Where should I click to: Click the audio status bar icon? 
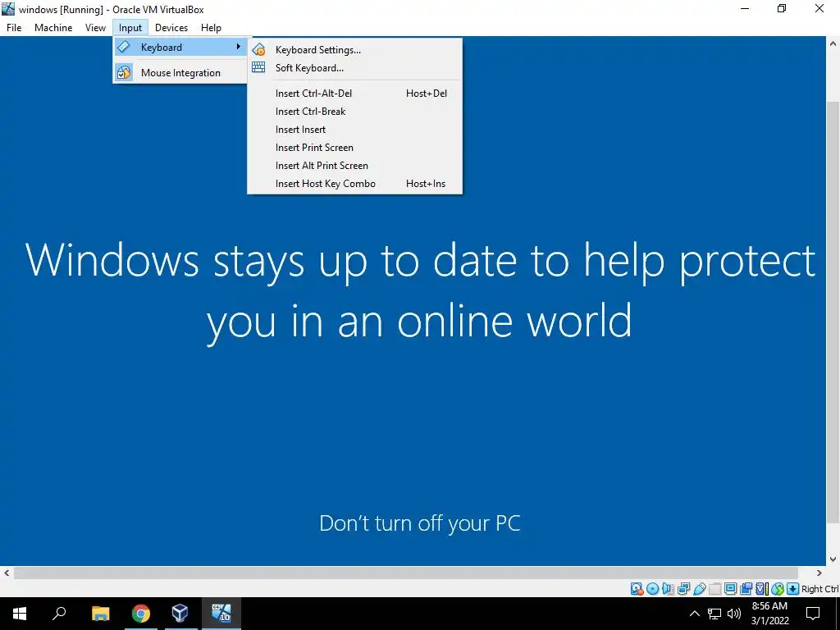point(668,589)
